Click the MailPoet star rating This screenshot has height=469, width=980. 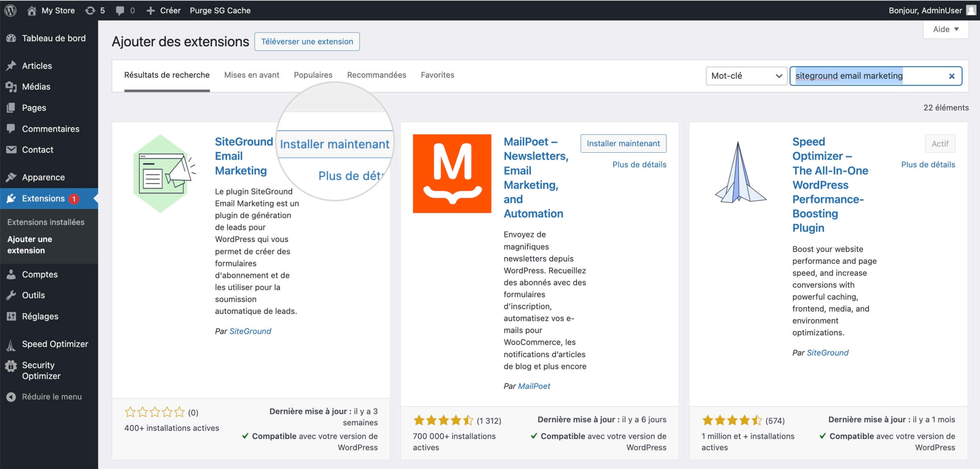click(x=443, y=420)
